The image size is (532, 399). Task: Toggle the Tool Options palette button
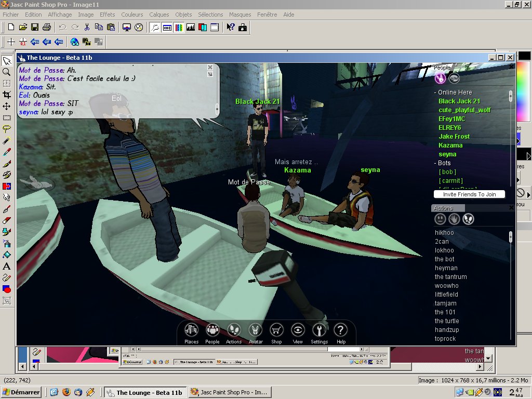pos(167,27)
